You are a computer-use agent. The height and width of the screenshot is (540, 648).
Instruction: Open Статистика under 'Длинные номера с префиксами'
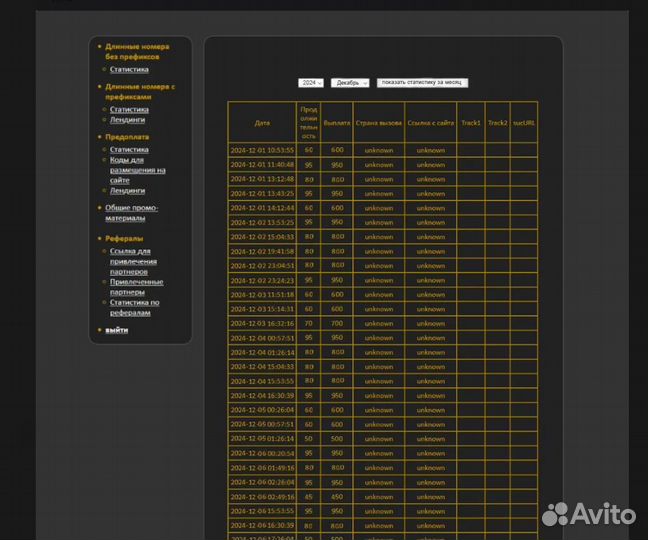[x=129, y=109]
